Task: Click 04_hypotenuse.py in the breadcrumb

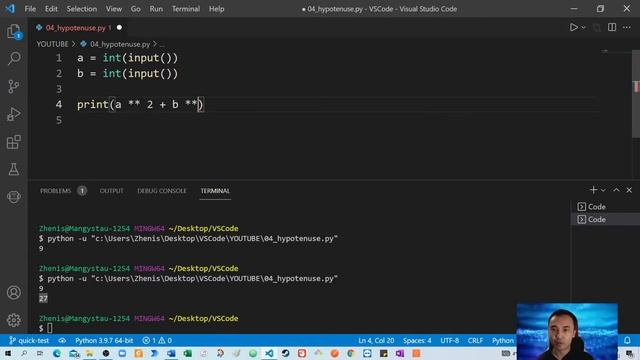Action: point(120,44)
